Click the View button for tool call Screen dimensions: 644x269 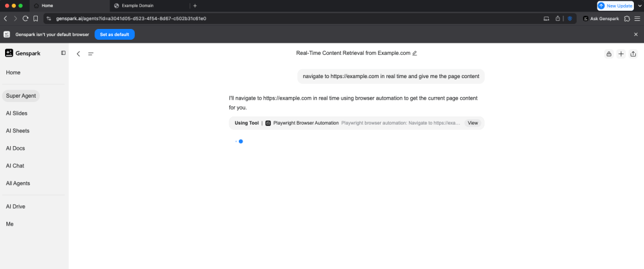click(473, 123)
